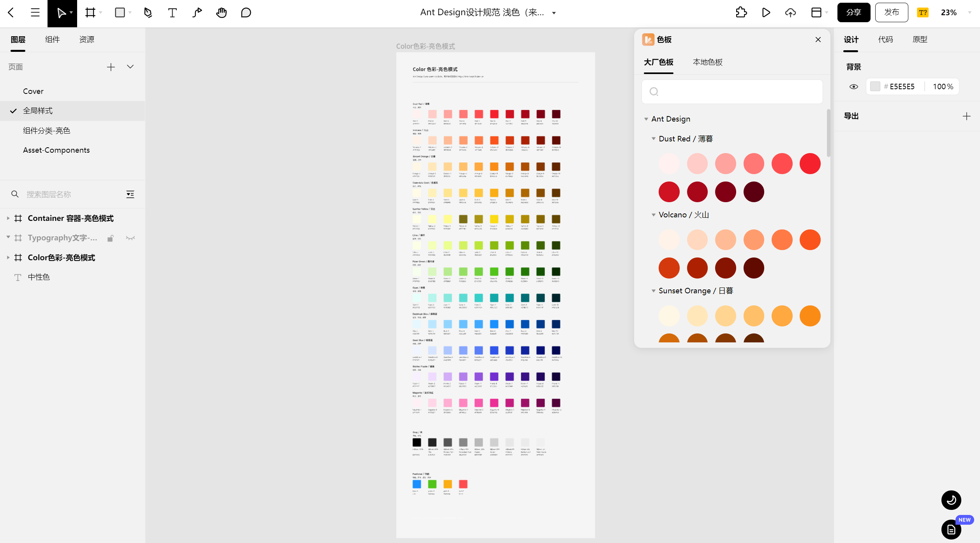The width and height of the screenshot is (980, 543).
Task: Select the Move arrow tool
Action: 61,13
